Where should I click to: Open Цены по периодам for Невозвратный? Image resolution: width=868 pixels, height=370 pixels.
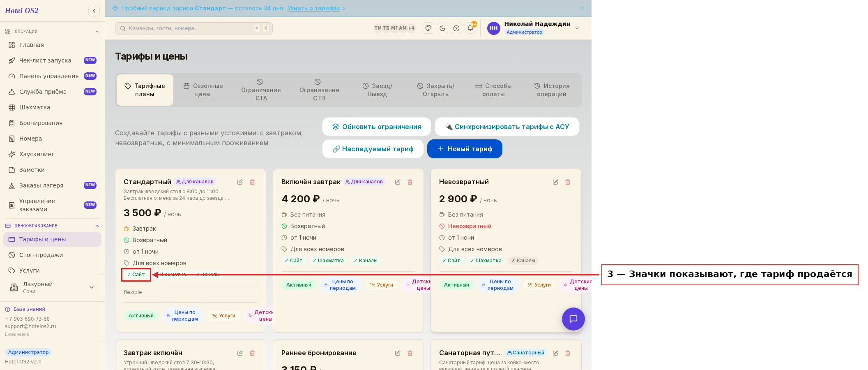498,285
